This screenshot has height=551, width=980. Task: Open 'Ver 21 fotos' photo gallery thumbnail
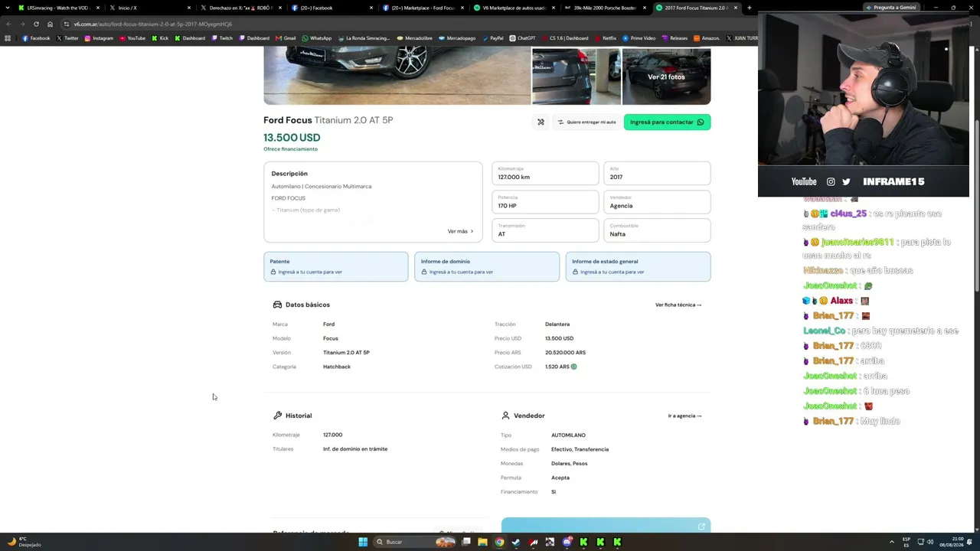(x=666, y=77)
